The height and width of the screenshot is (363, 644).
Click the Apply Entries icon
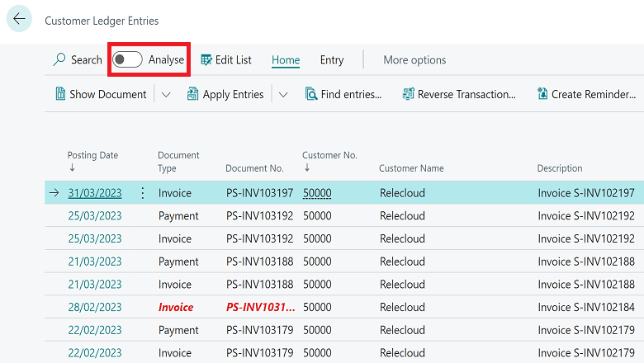tap(192, 94)
